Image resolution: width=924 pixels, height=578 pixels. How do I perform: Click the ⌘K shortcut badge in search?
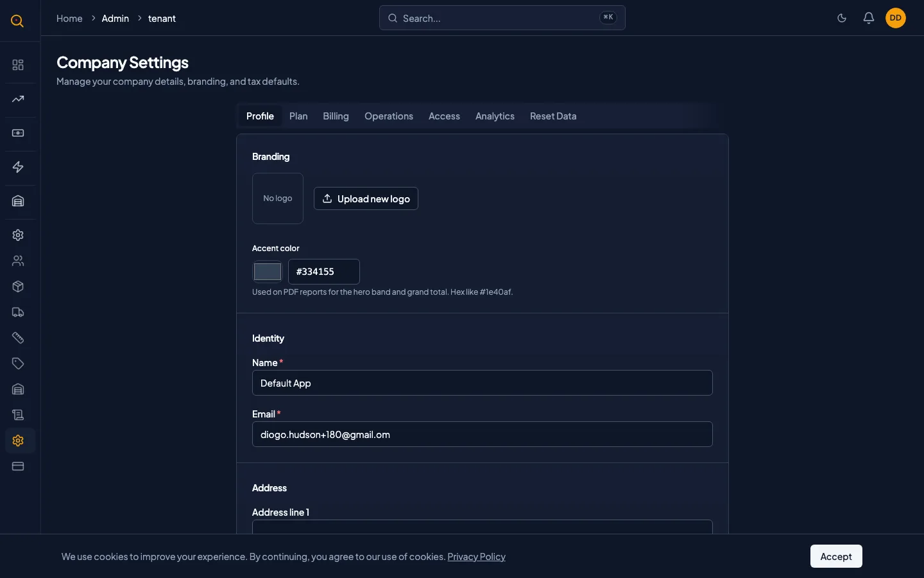pos(608,17)
